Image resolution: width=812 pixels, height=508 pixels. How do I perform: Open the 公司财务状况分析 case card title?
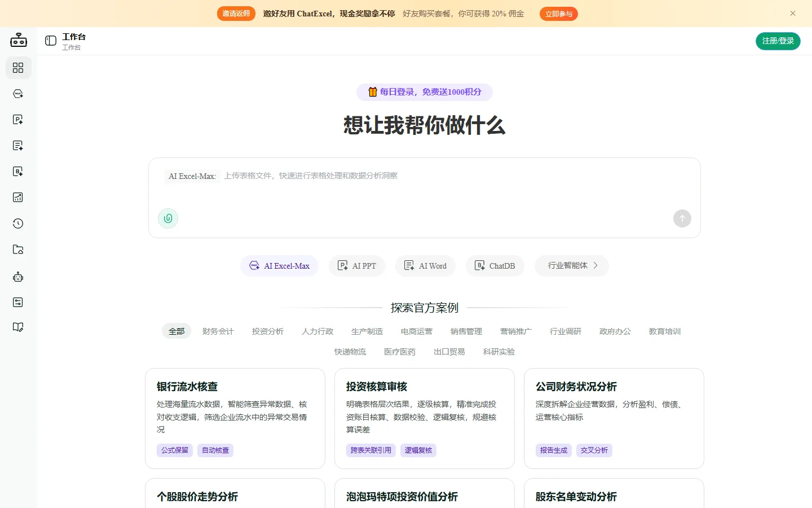click(576, 387)
